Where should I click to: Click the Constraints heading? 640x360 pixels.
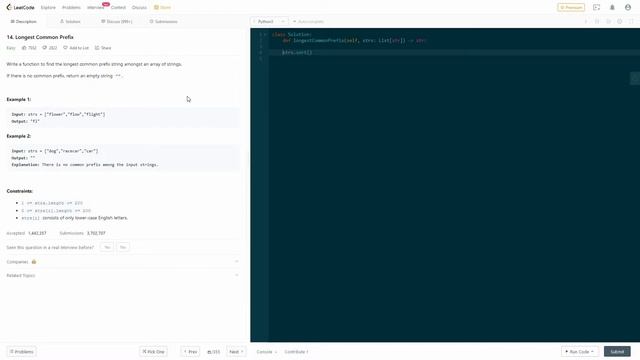pos(20,191)
